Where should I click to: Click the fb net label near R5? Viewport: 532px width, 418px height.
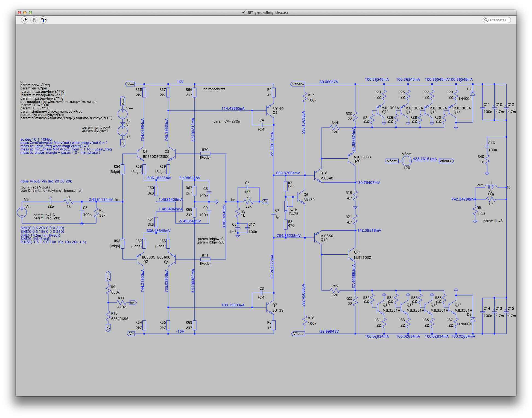[x=265, y=202]
